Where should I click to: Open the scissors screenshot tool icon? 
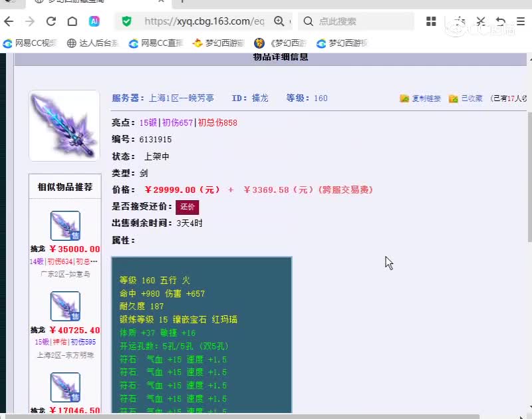click(x=480, y=21)
